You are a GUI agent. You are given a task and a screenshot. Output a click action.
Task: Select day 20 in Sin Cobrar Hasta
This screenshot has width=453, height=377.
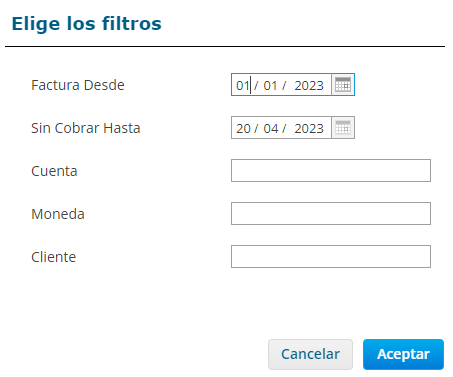[243, 128]
